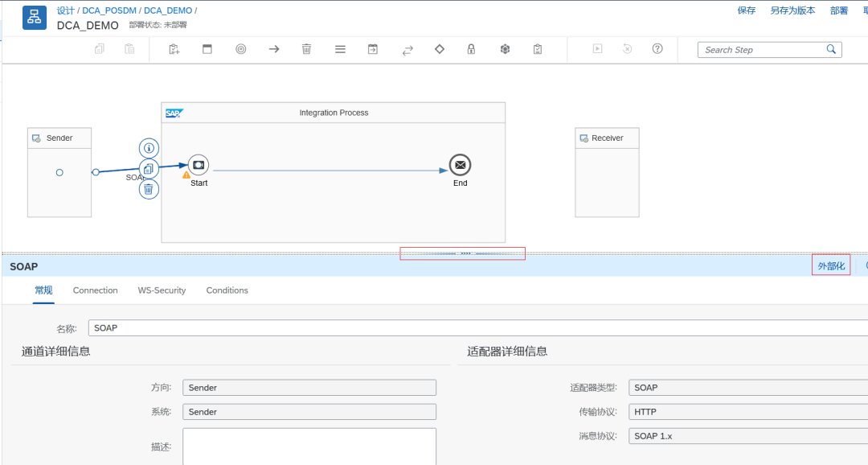Click the warning icon beside Start

(x=186, y=175)
